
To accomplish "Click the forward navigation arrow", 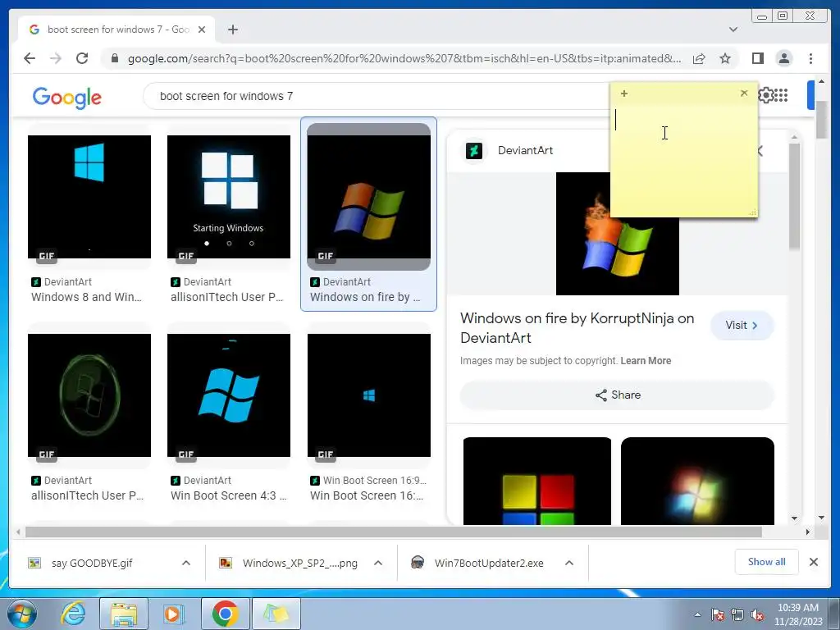I will point(56,58).
